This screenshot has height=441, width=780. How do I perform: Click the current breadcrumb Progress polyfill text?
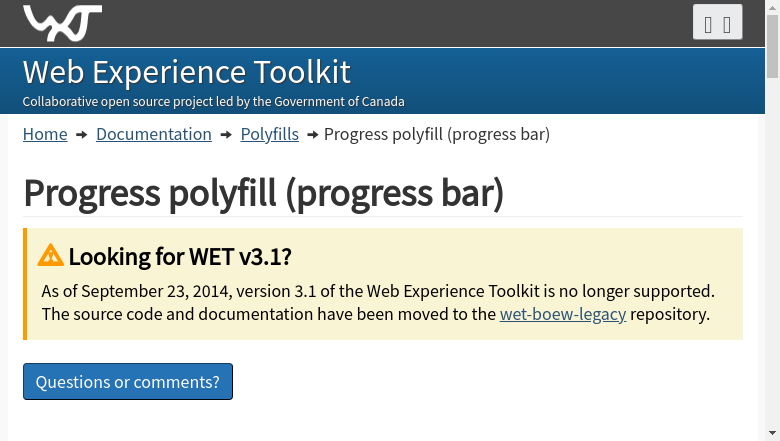(437, 134)
